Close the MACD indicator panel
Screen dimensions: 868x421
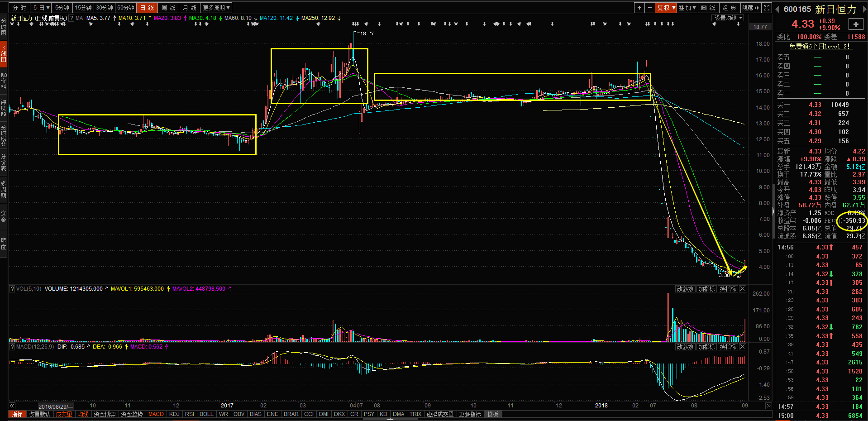[x=743, y=347]
